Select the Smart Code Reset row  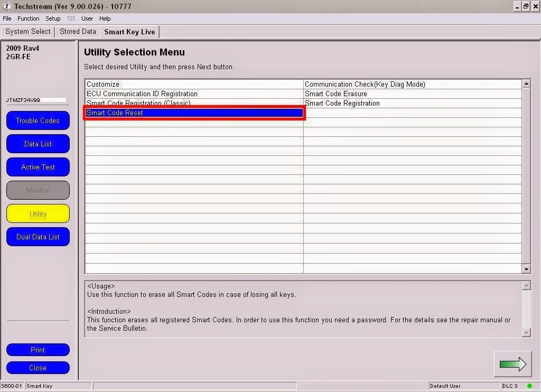pyautogui.click(x=194, y=113)
